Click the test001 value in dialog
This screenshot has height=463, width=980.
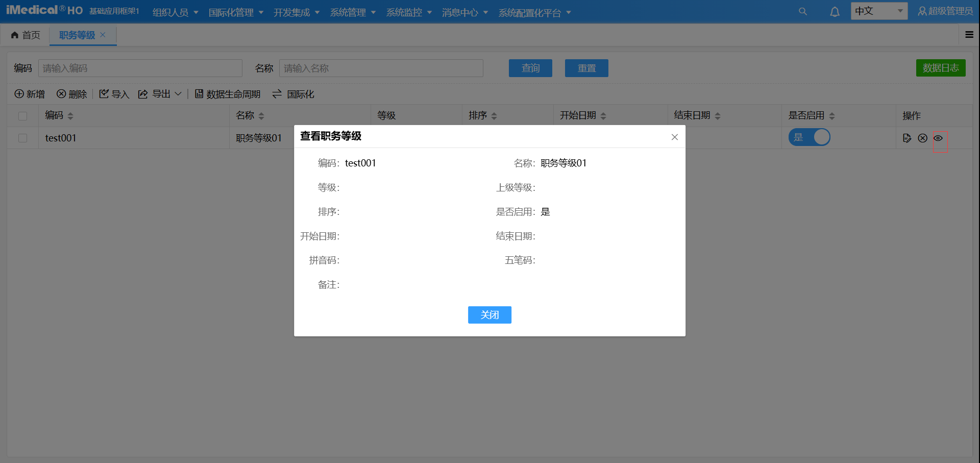[x=360, y=163]
